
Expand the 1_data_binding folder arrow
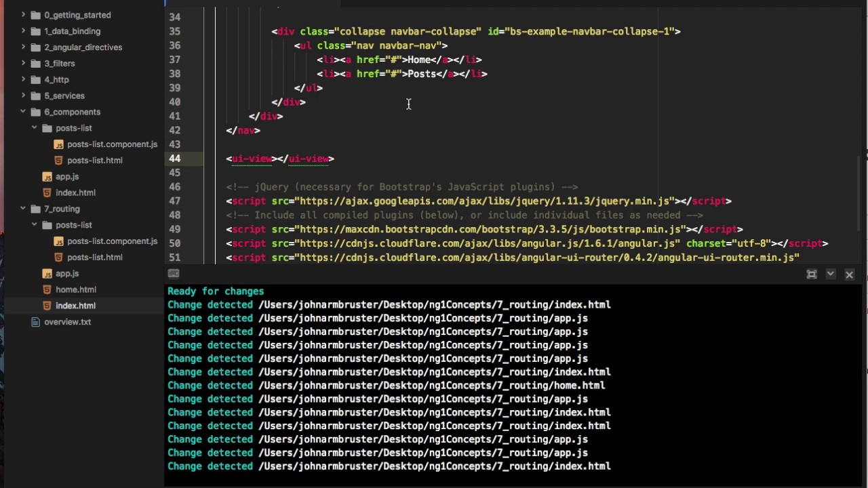pos(23,31)
